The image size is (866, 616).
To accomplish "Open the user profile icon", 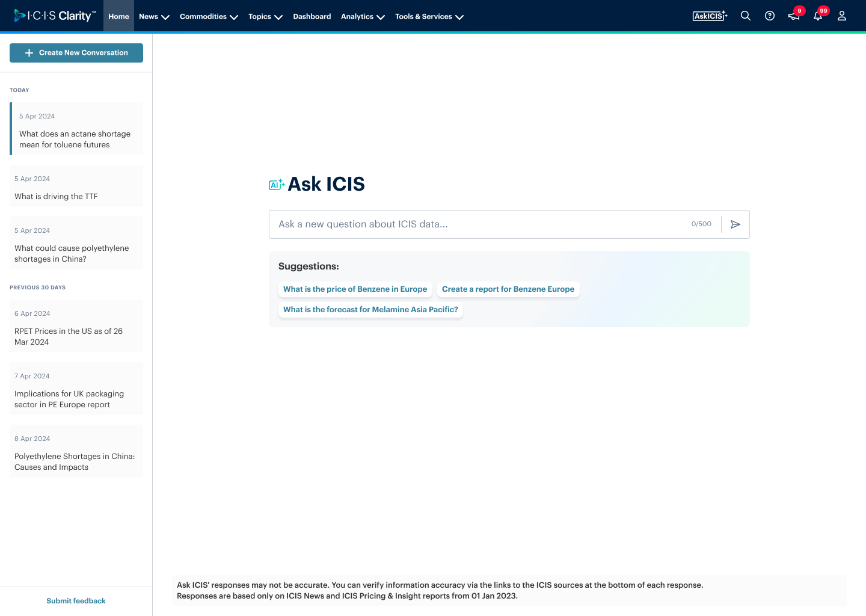I will tap(842, 16).
